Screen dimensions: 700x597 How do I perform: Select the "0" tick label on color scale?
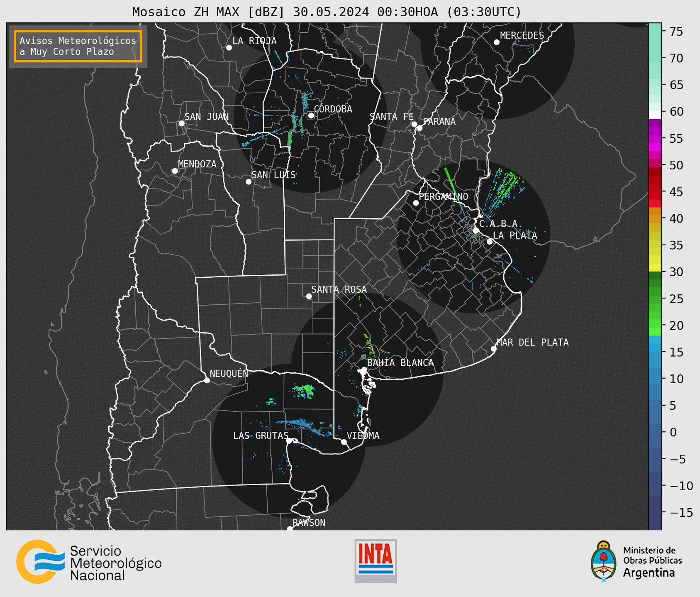point(673,432)
